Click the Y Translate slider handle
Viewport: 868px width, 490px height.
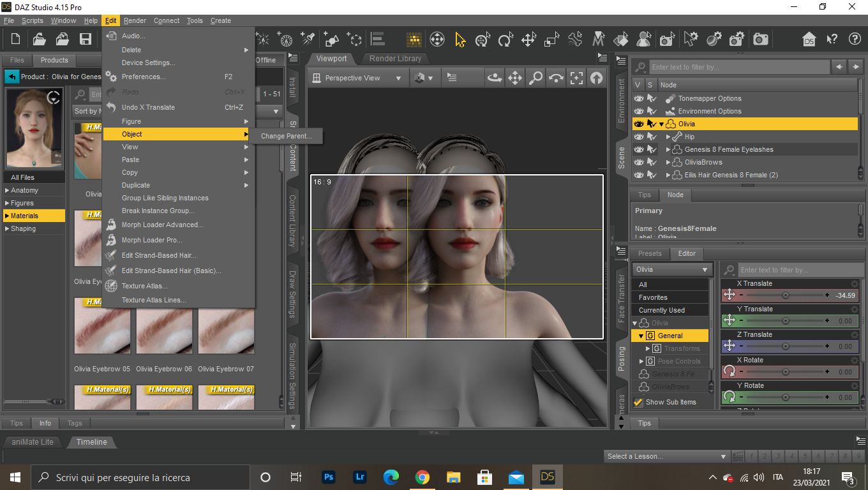[x=786, y=321]
